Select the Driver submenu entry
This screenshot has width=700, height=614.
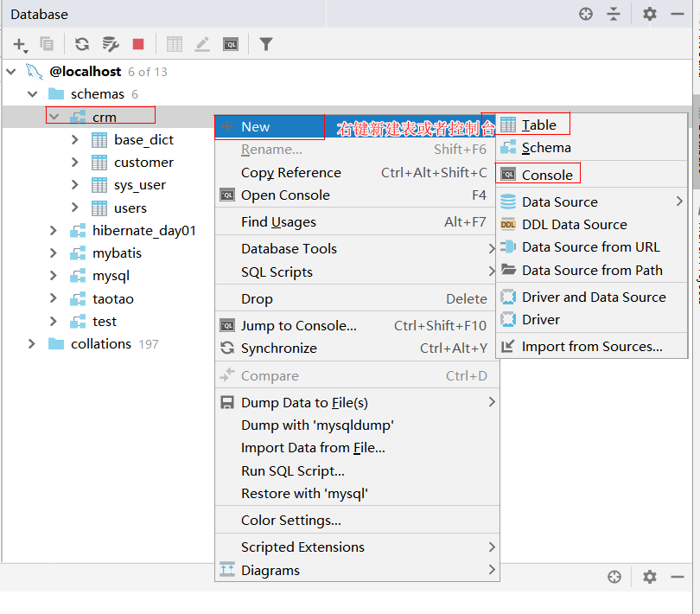pos(591,319)
